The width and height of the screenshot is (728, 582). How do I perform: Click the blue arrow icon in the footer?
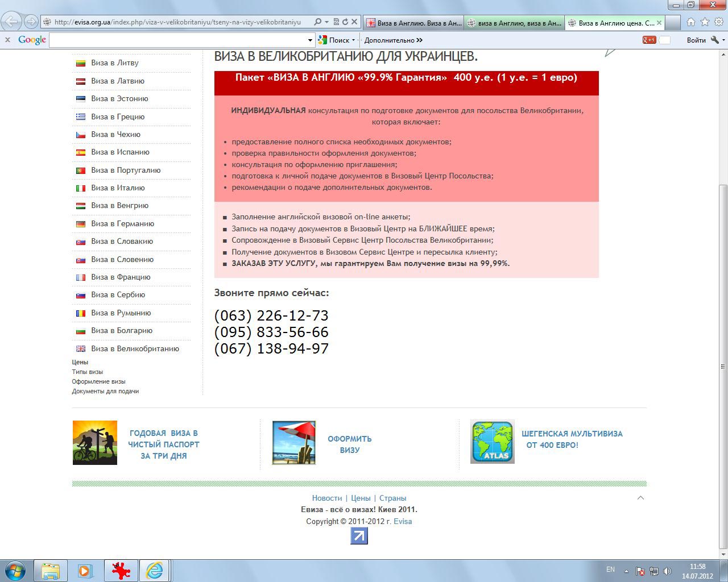[359, 536]
